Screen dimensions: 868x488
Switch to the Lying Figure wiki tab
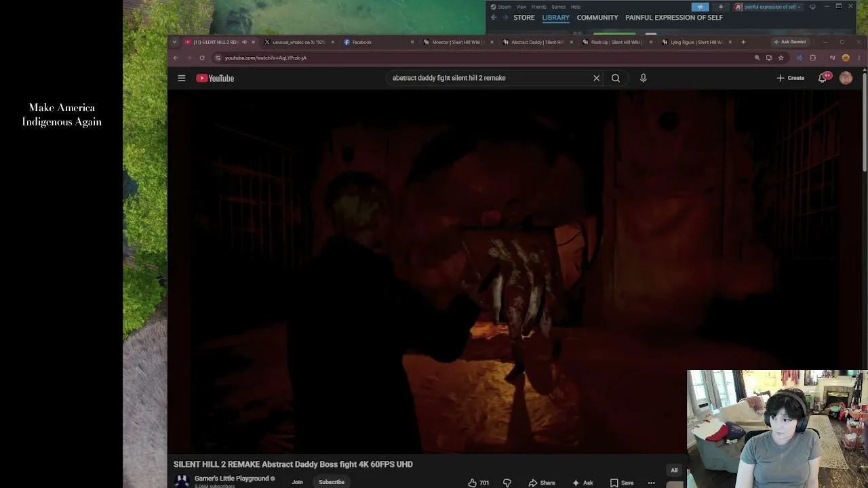[x=696, y=42]
